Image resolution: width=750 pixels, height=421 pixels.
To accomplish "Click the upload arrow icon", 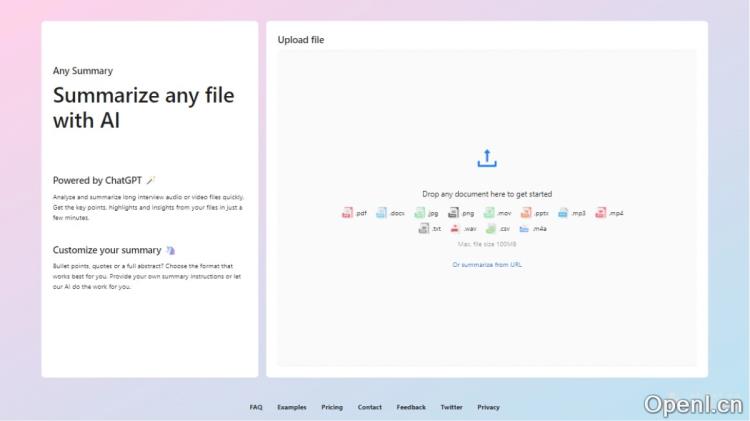I will click(487, 158).
